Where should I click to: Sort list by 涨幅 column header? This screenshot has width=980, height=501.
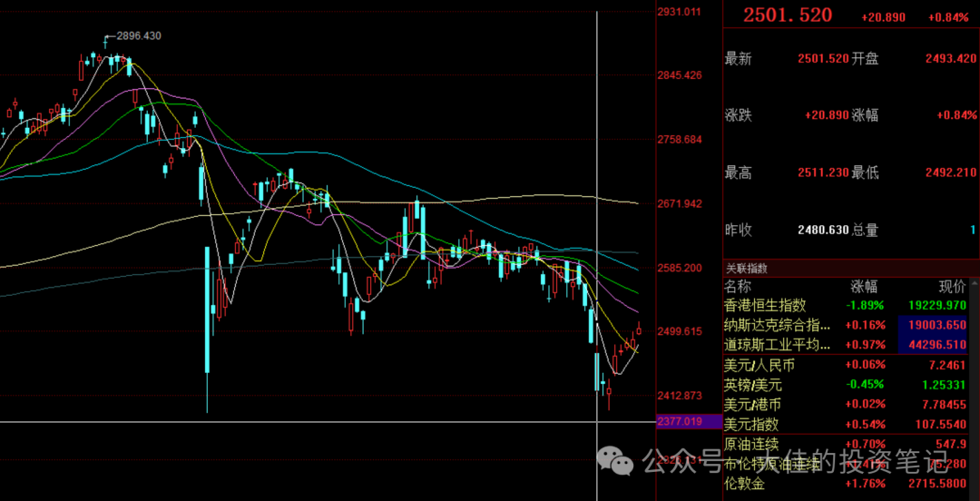[864, 287]
